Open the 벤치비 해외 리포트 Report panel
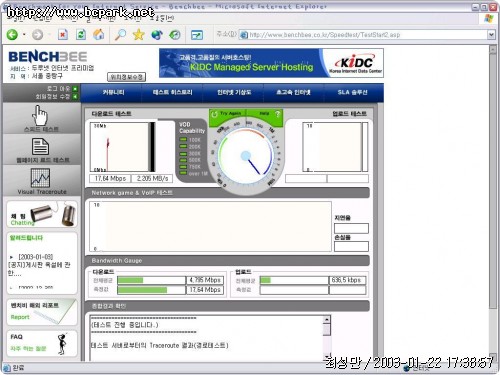500x375 pixels. 42,312
